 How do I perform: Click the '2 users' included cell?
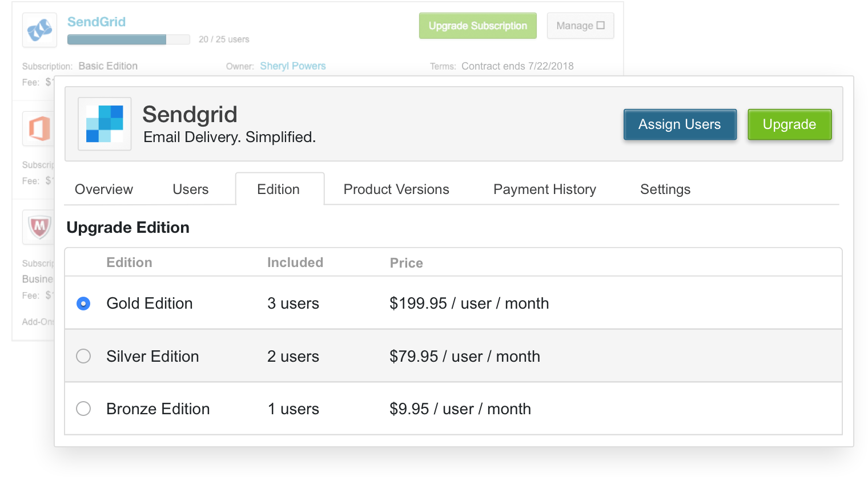coord(293,356)
